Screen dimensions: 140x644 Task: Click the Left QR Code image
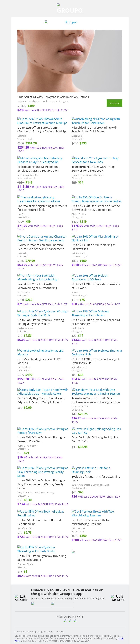(21, 598)
